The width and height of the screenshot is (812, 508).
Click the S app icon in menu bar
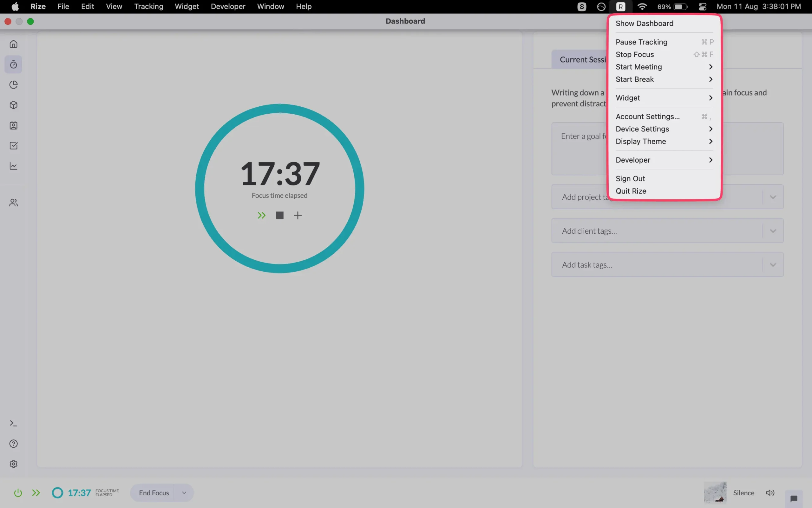pyautogui.click(x=581, y=7)
